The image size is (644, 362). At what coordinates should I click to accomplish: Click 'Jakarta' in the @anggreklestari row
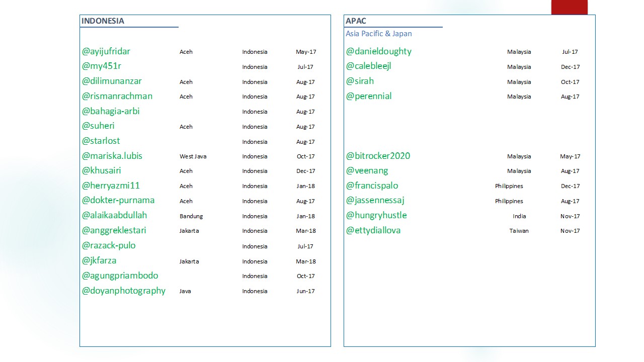189,231
